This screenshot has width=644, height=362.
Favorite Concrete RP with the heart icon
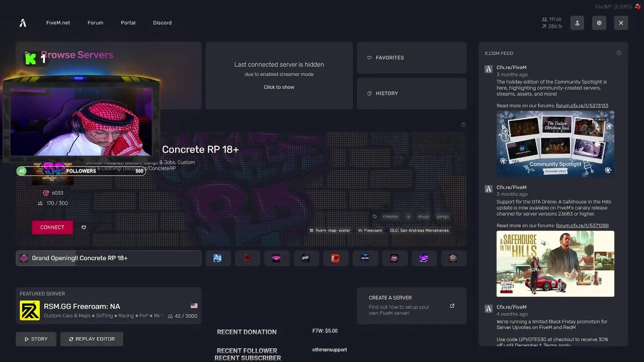click(x=84, y=227)
